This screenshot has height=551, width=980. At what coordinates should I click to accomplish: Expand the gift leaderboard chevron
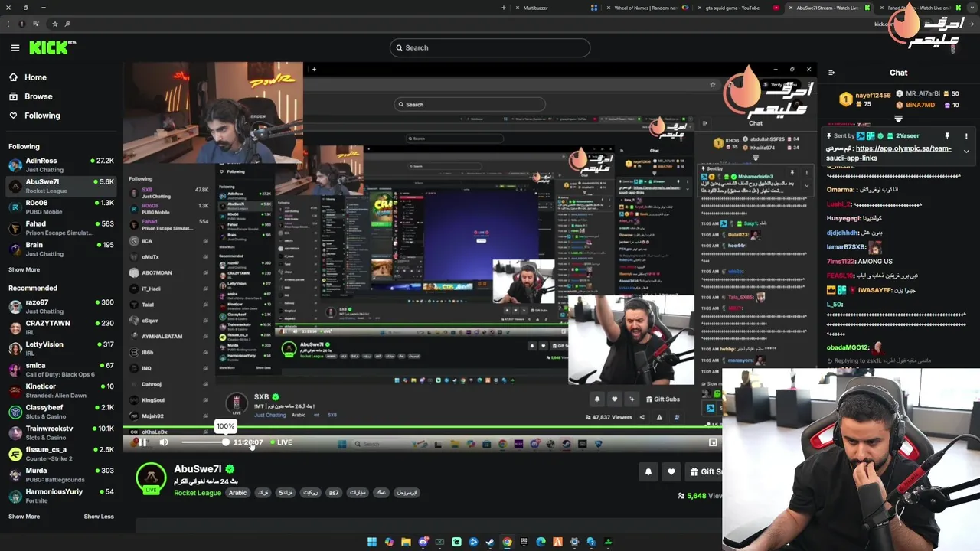tap(899, 119)
